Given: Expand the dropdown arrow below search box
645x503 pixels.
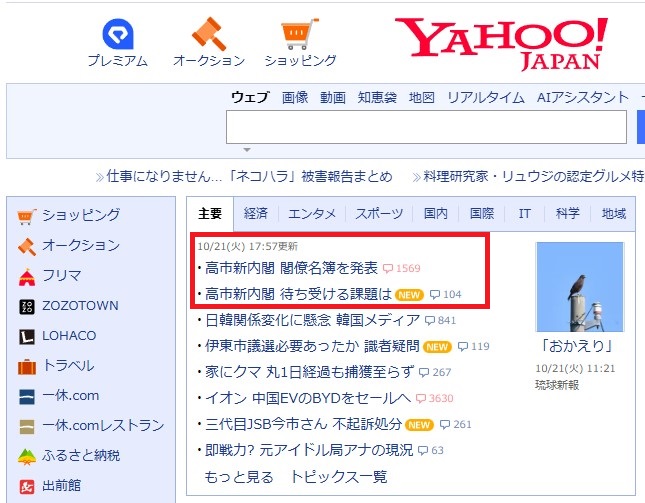Looking at the screenshot, I should 247,150.
